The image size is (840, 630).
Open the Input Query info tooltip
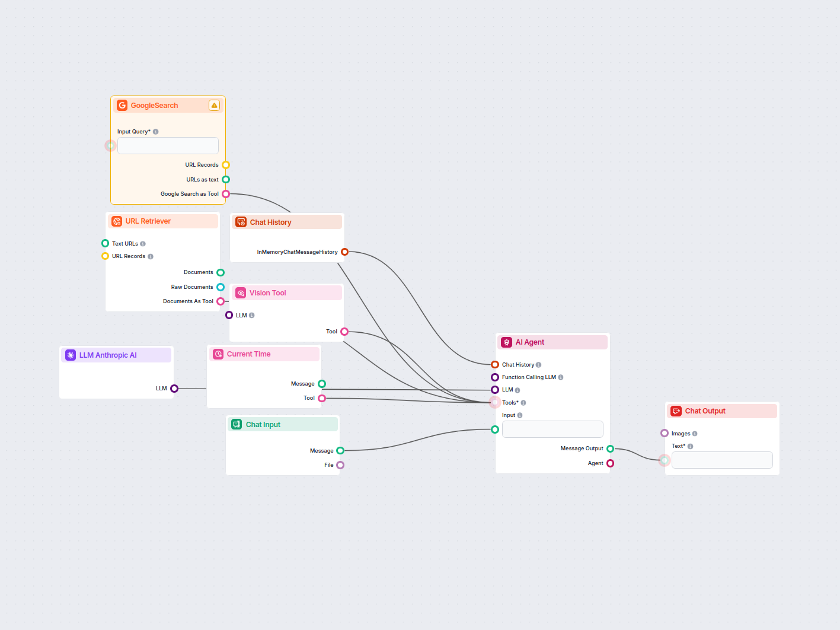155,131
